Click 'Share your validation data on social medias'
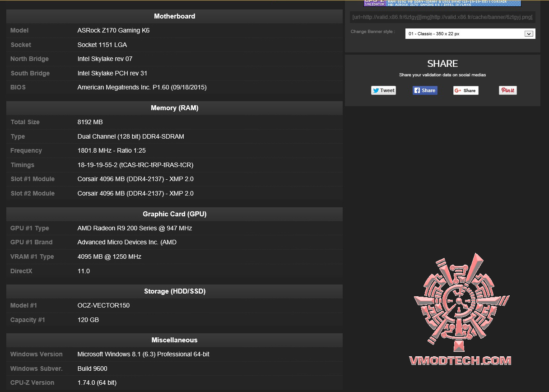 [442, 75]
